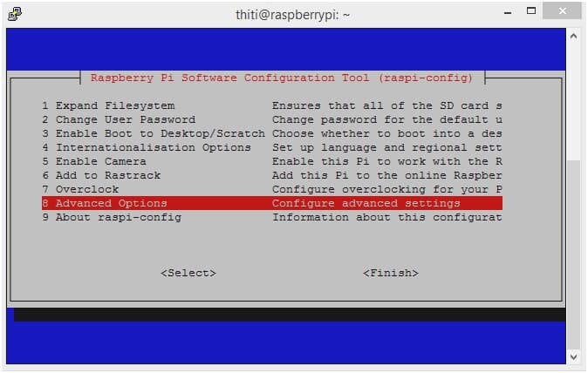Maximize the terminal window
588x373 pixels.
(531, 10)
